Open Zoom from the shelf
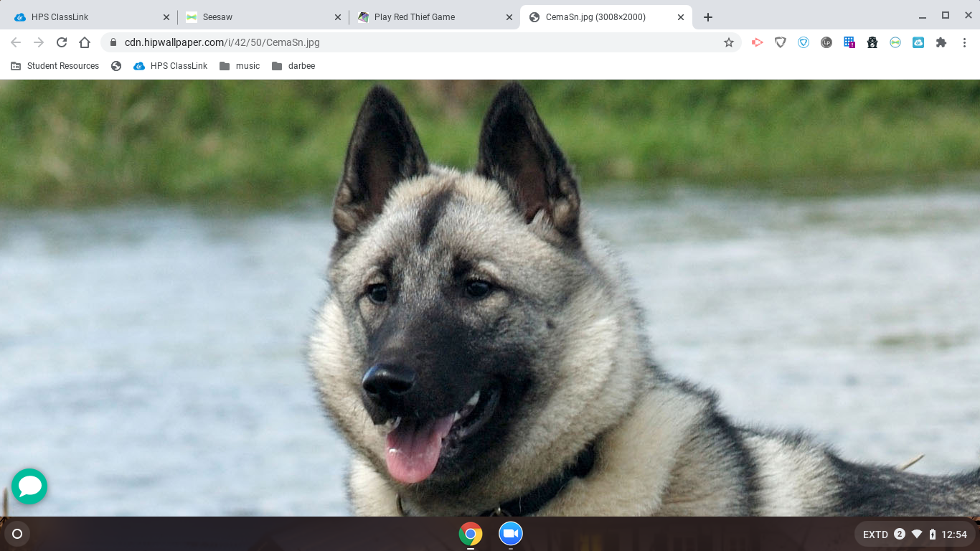Viewport: 980px width, 551px height. pyautogui.click(x=511, y=534)
